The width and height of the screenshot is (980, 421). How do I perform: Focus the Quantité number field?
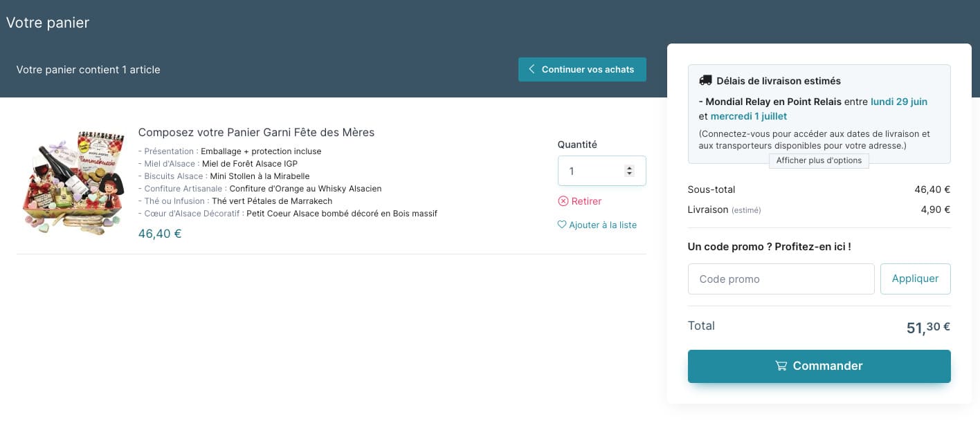[601, 171]
